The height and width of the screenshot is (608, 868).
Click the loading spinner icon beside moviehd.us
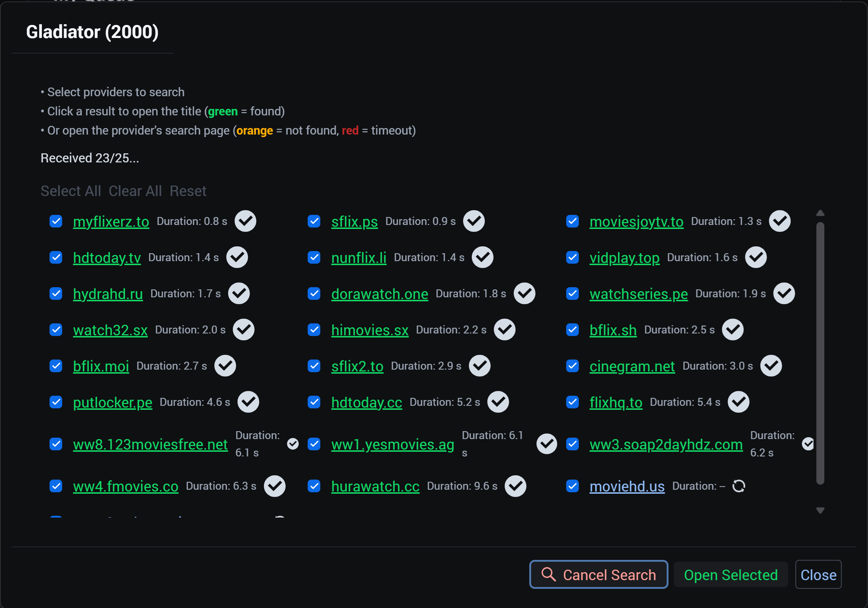739,486
